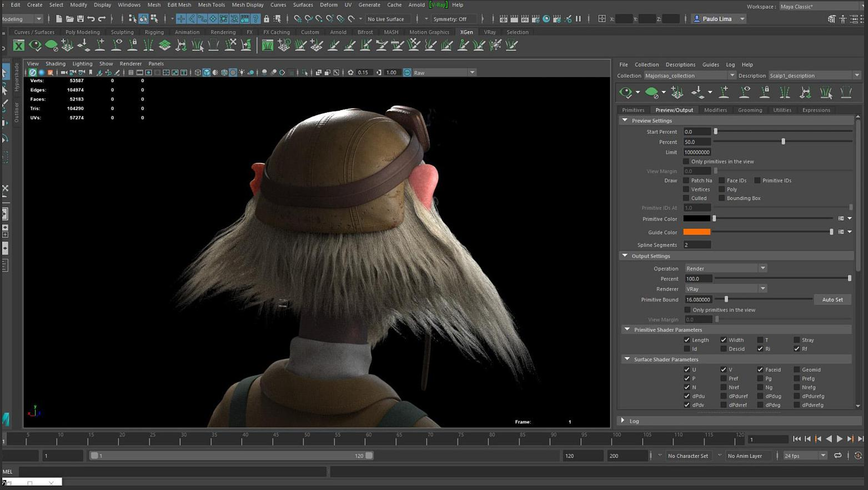Enable preview Only primitives in the view
The image size is (868, 490).
pyautogui.click(x=686, y=162)
